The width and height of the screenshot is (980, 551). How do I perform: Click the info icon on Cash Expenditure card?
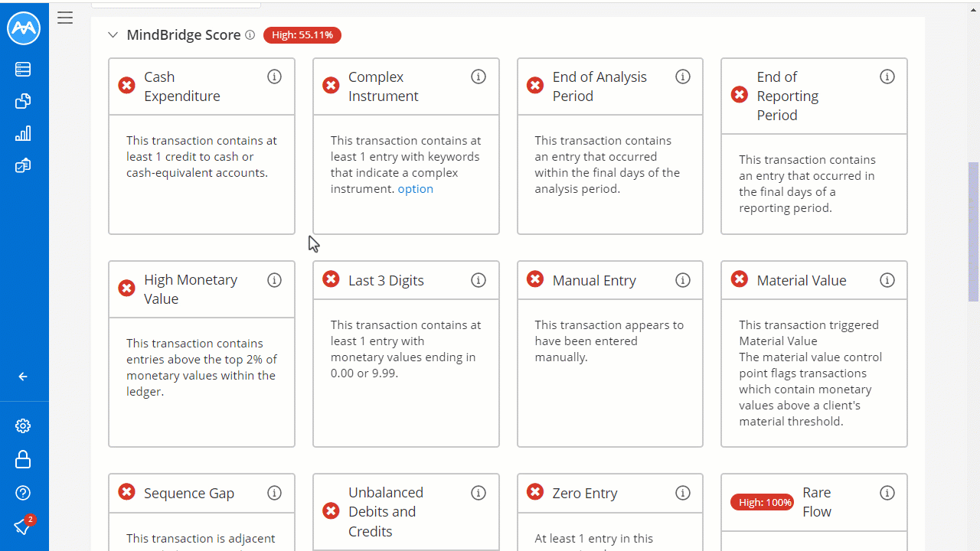pos(274,77)
